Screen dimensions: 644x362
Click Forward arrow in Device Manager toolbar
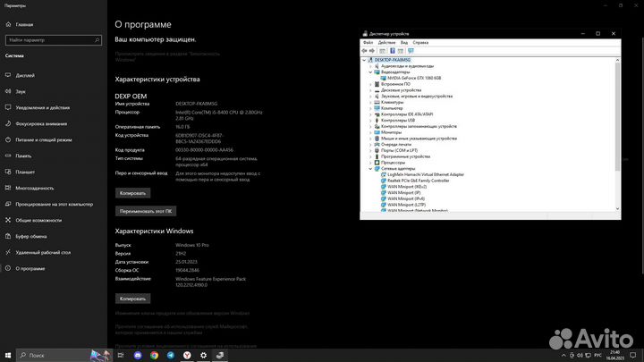[372, 51]
